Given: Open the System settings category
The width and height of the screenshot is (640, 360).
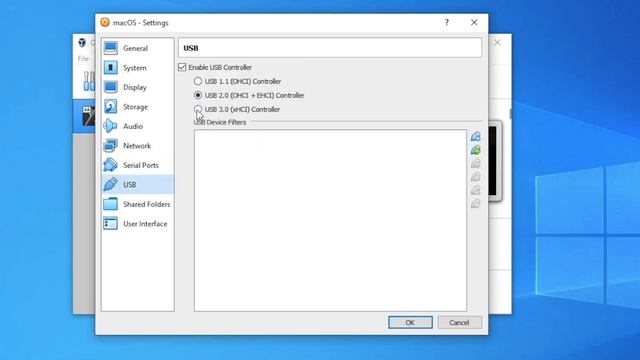Looking at the screenshot, I should coord(137,68).
